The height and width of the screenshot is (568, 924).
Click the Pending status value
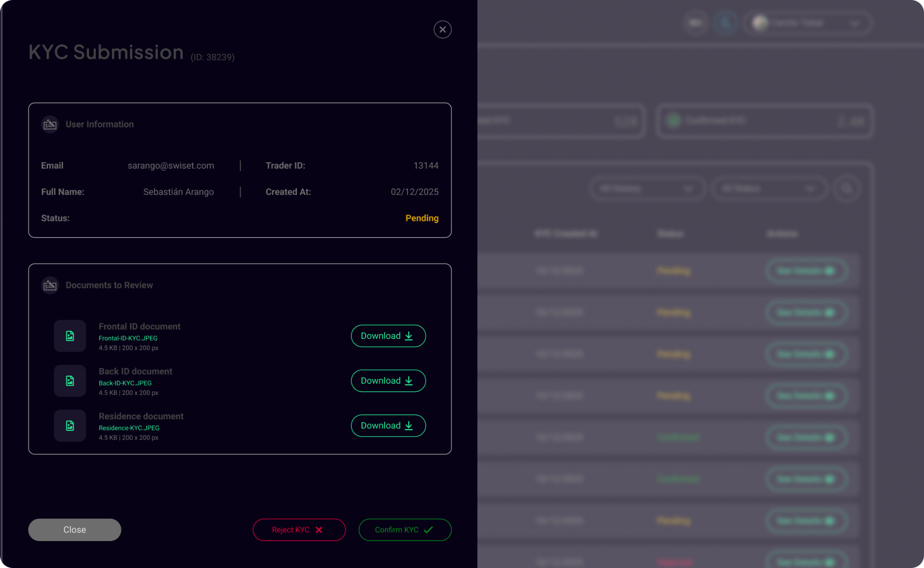[422, 218]
